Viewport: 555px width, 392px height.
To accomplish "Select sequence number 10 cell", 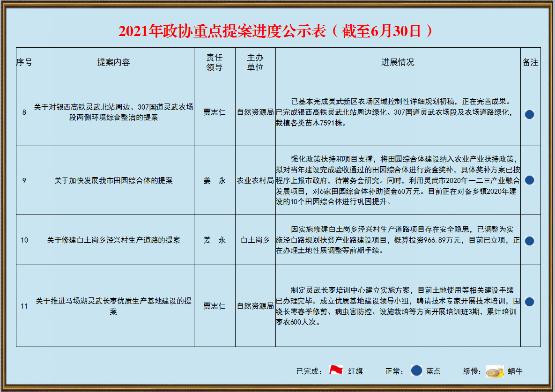I will pyautogui.click(x=24, y=240).
